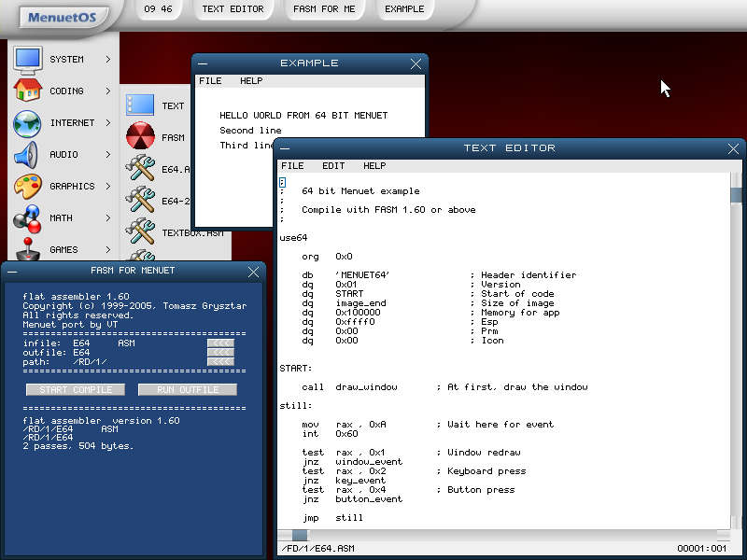Image resolution: width=747 pixels, height=560 pixels.
Task: Click '2 passes, 504 bytes.' output line
Action: [78, 446]
